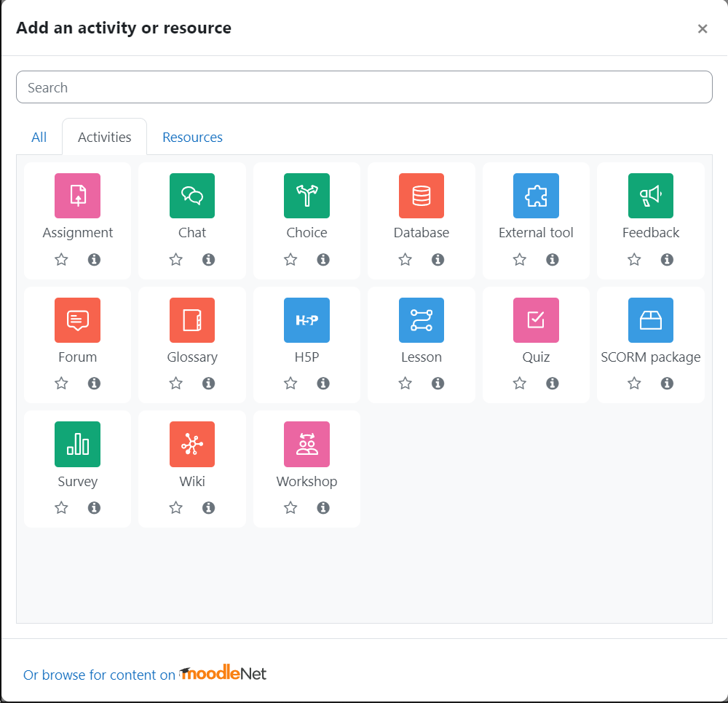This screenshot has height=703, width=728.
Task: Click the Workshop label text
Action: point(307,481)
